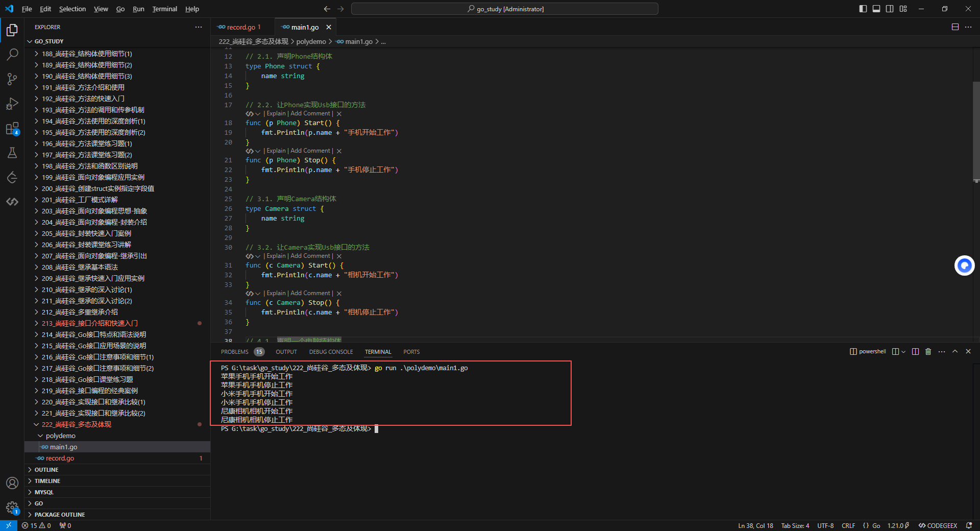Open the Selection menu

click(x=72, y=9)
